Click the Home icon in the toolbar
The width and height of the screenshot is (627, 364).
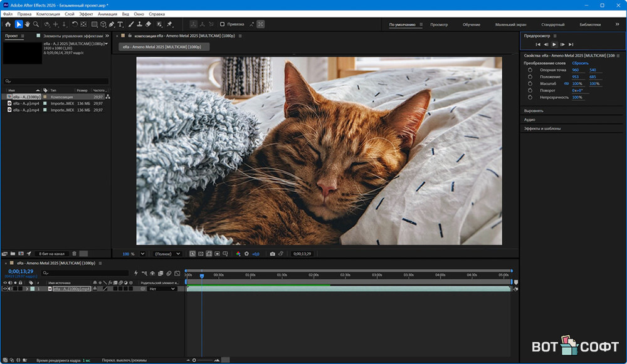tap(8, 24)
